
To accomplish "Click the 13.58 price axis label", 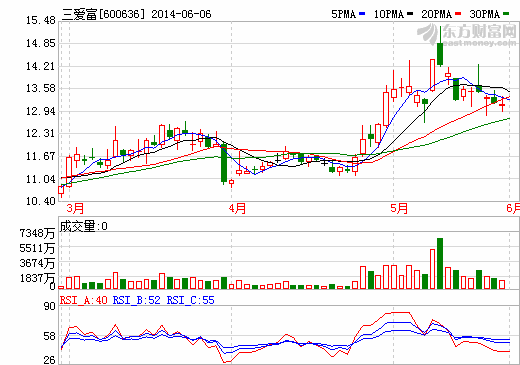I will tap(41, 89).
